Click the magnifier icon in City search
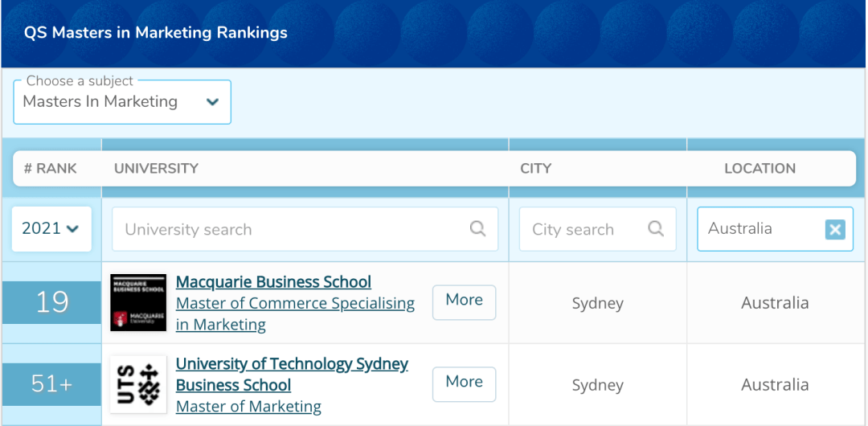The height and width of the screenshot is (426, 868). coord(656,228)
